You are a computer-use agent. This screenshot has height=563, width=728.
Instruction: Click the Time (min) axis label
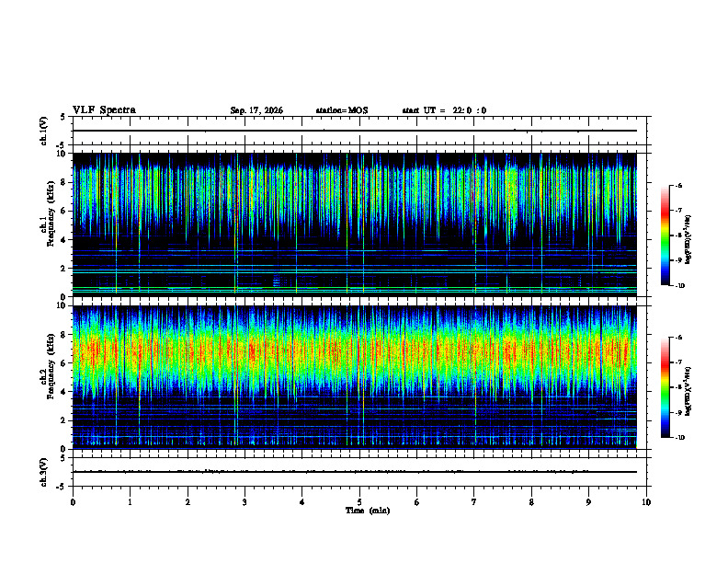click(368, 511)
